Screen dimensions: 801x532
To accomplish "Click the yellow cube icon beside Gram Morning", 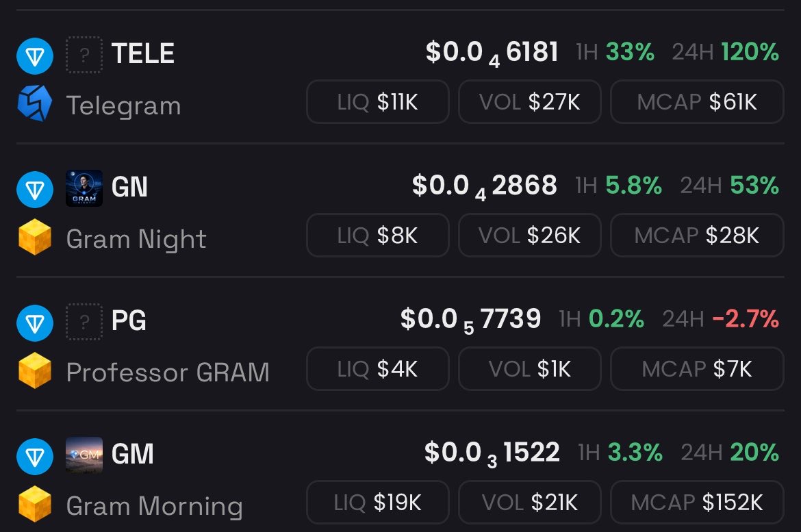I will tap(35, 503).
